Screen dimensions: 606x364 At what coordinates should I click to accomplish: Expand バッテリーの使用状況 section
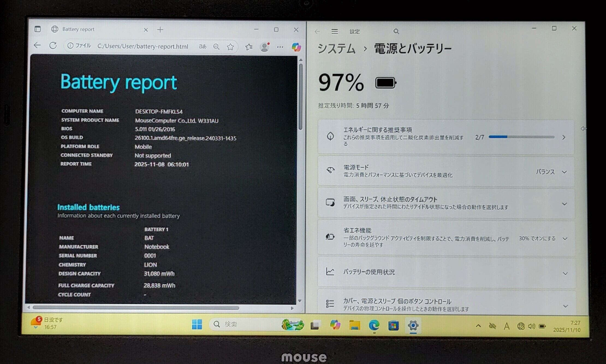coord(565,273)
